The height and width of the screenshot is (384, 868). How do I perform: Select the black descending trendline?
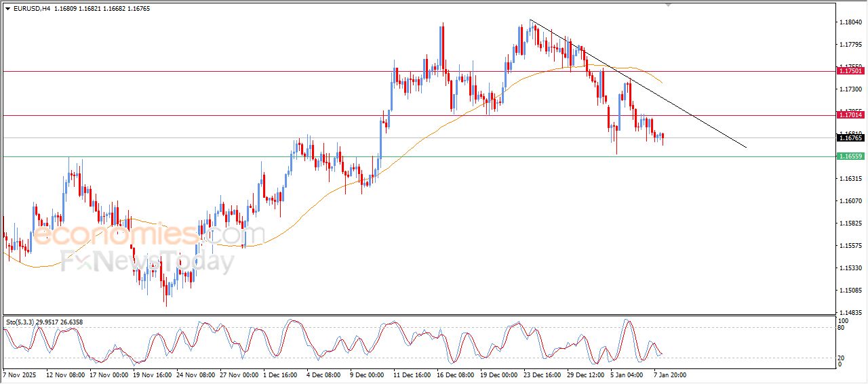[x=637, y=83]
